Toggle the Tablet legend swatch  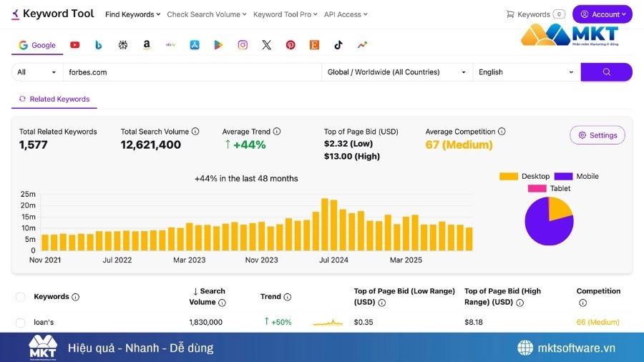click(537, 188)
